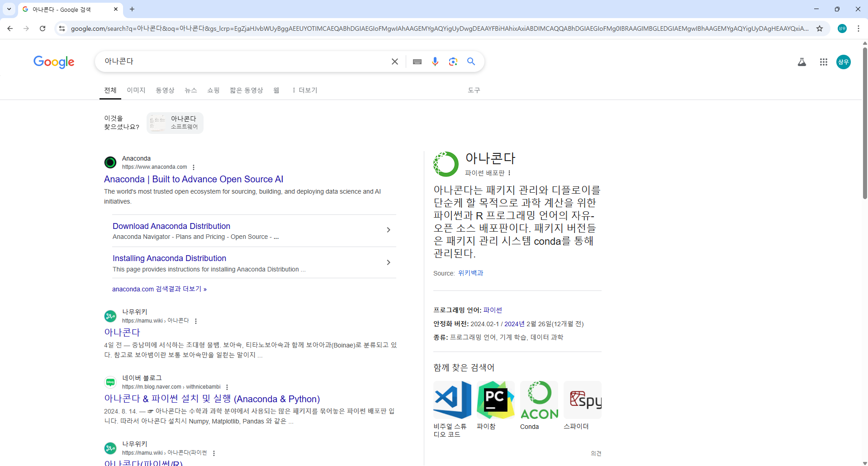
Task: Go to Google homepage via logo
Action: point(54,62)
